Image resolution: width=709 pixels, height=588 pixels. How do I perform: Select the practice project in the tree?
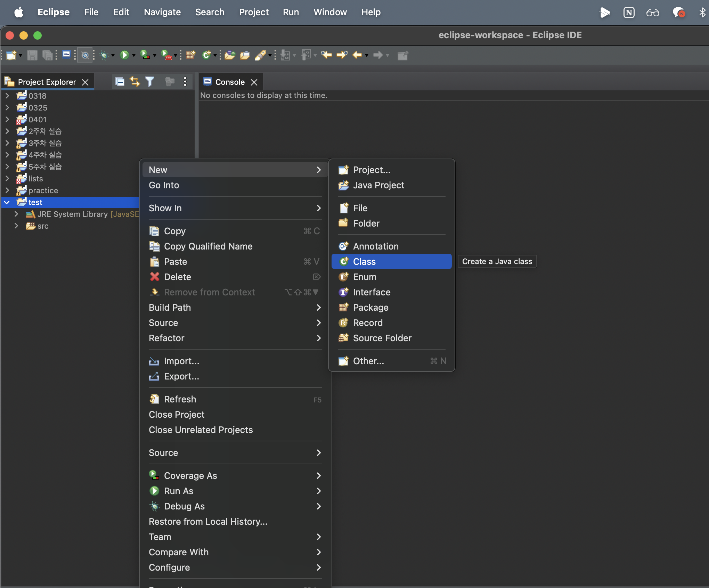click(43, 190)
